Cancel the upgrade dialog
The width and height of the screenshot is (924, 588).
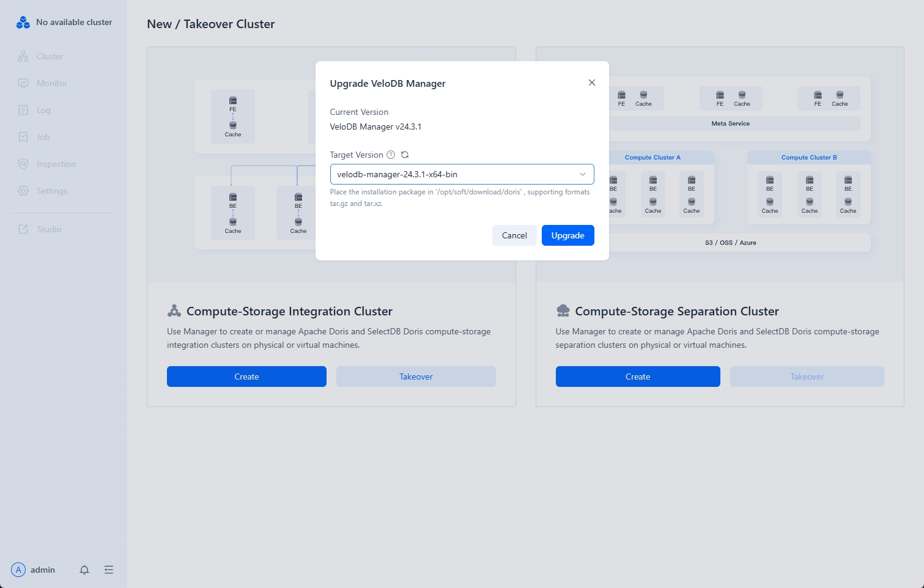point(514,235)
